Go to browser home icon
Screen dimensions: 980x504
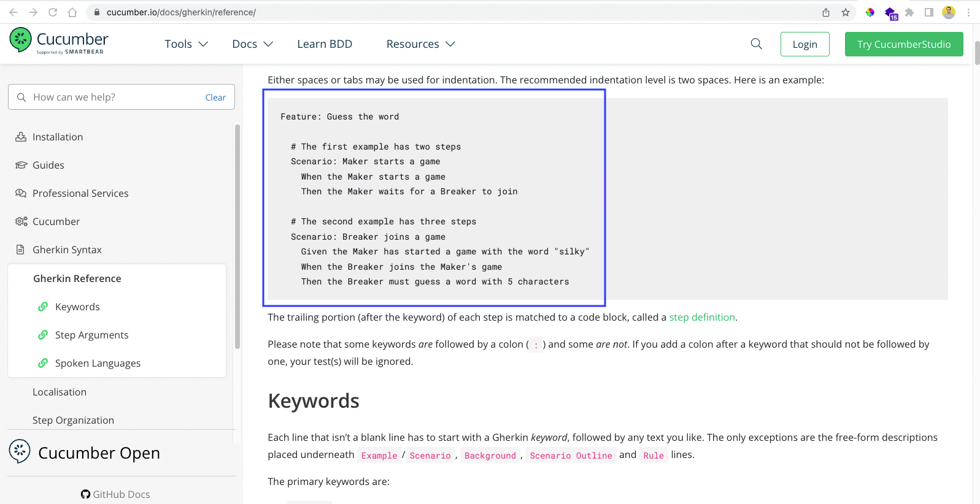tap(72, 12)
